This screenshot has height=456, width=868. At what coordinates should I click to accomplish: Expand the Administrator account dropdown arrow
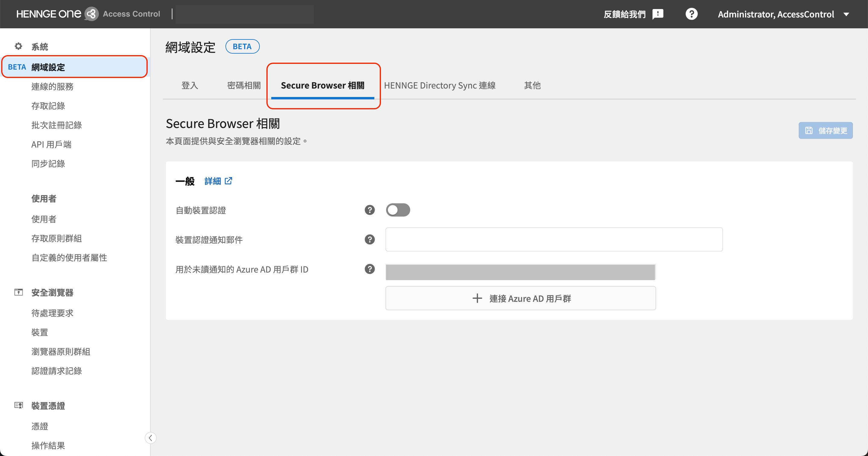(846, 14)
